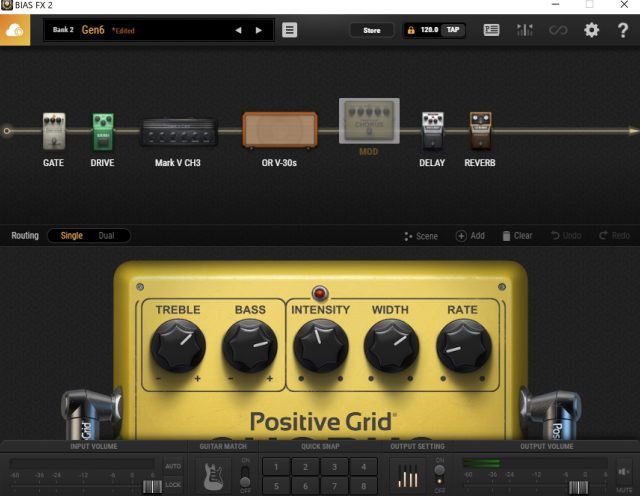Toggle input volume LOCK
This screenshot has height=496, width=640.
pos(173,485)
